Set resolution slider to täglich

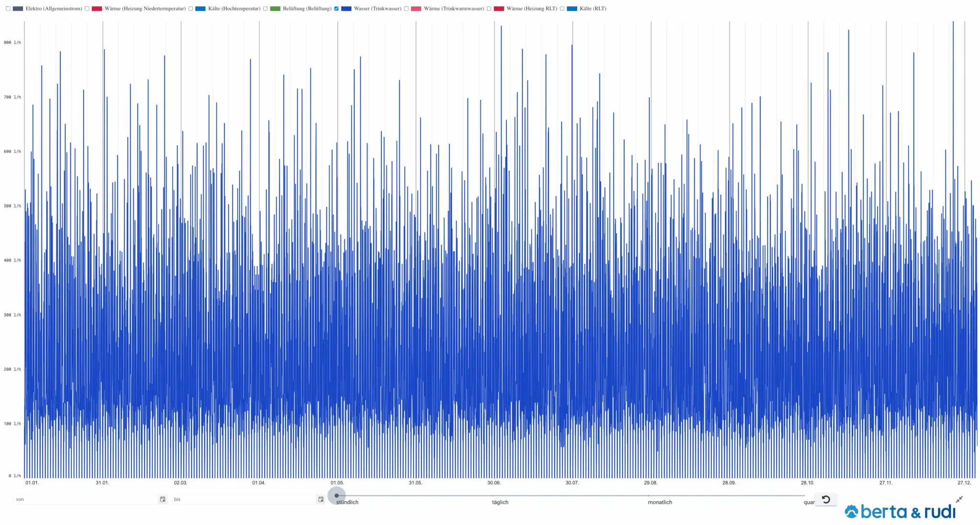493,495
